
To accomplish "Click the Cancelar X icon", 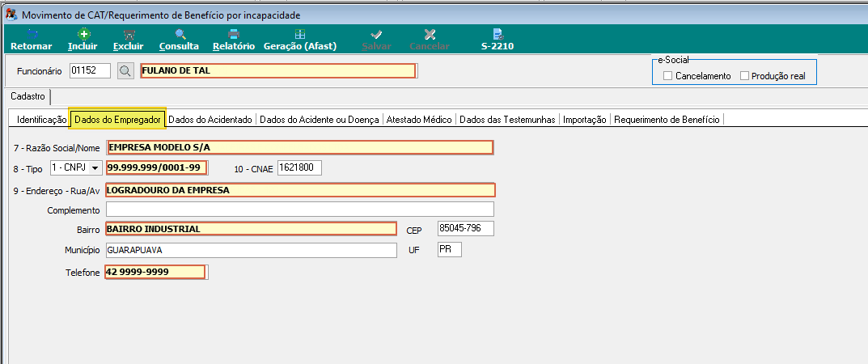I will coord(430,34).
